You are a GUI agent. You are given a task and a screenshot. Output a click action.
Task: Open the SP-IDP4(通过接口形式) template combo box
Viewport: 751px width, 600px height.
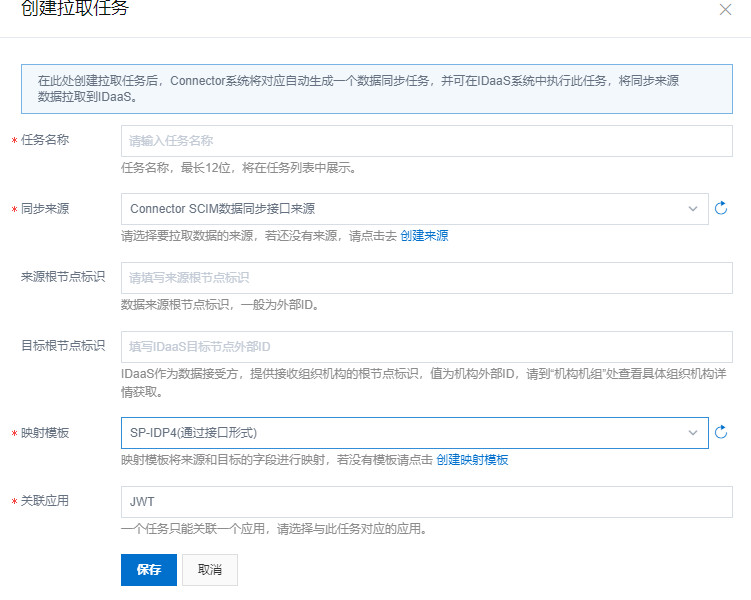click(400, 433)
